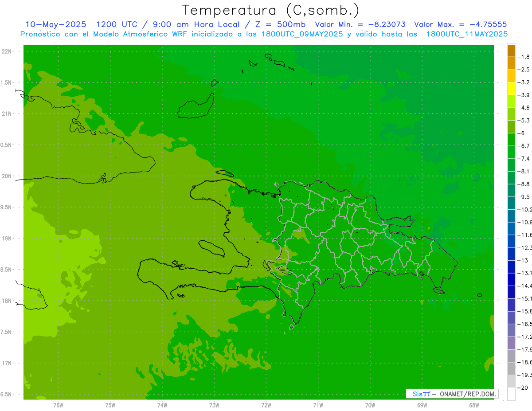
Task: Click the '-20' legend value
Action: coord(523,388)
